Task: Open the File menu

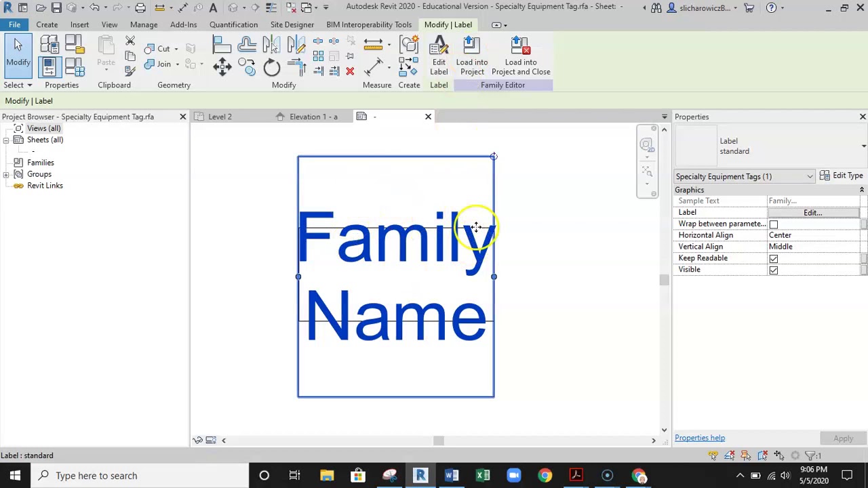Action: 14,24
